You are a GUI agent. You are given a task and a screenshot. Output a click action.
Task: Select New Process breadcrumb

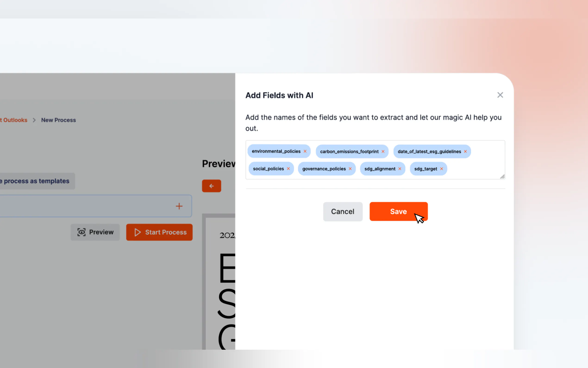[x=58, y=120]
